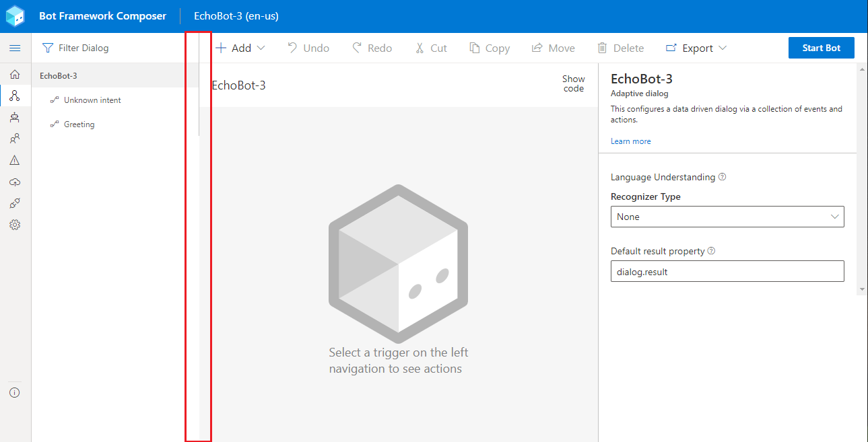Toggle Show code view

click(x=573, y=83)
